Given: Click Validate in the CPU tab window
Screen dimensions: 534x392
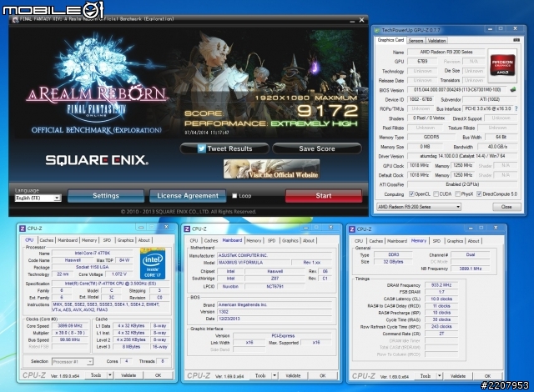Looking at the screenshot, I should pos(128,375).
